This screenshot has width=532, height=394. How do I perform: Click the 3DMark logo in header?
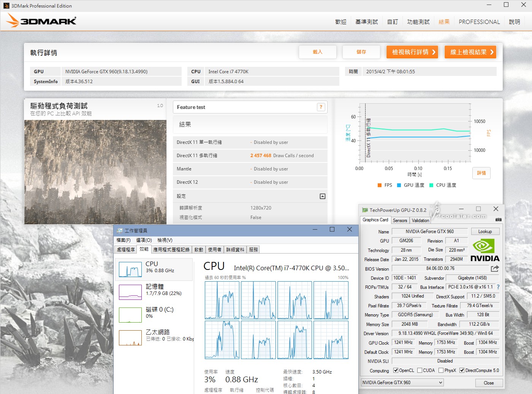(x=42, y=20)
